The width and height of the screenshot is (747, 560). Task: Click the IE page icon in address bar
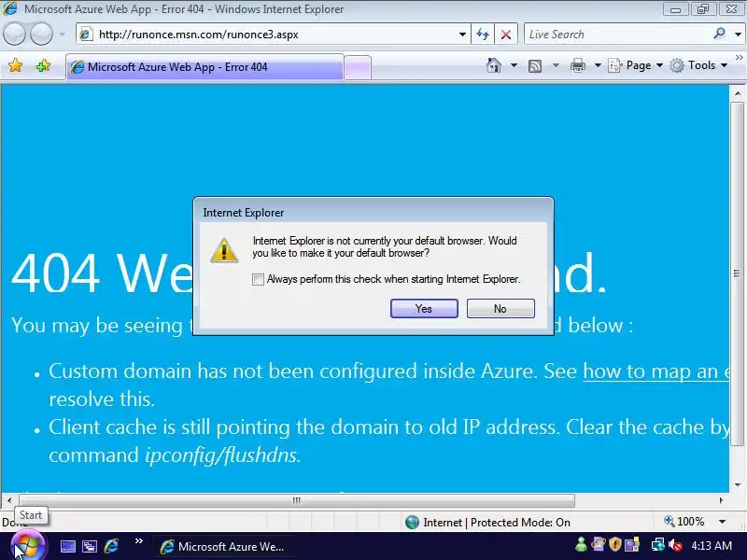click(86, 35)
